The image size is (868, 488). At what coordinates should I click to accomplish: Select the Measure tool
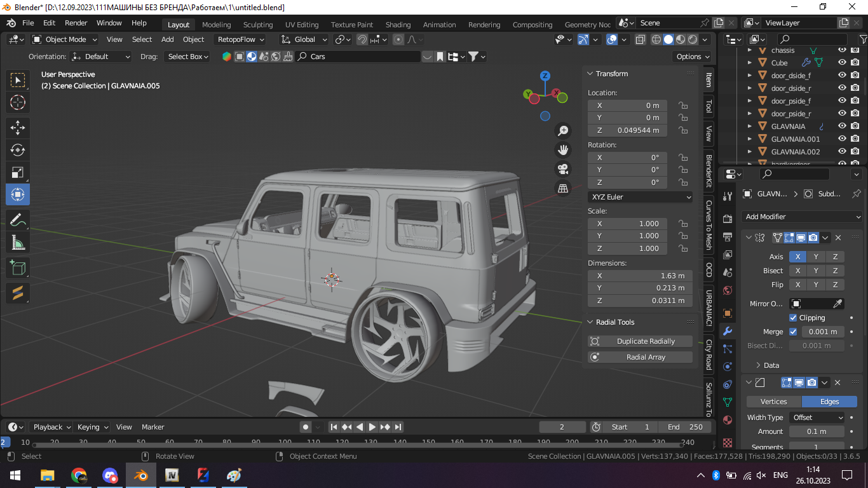point(18,242)
